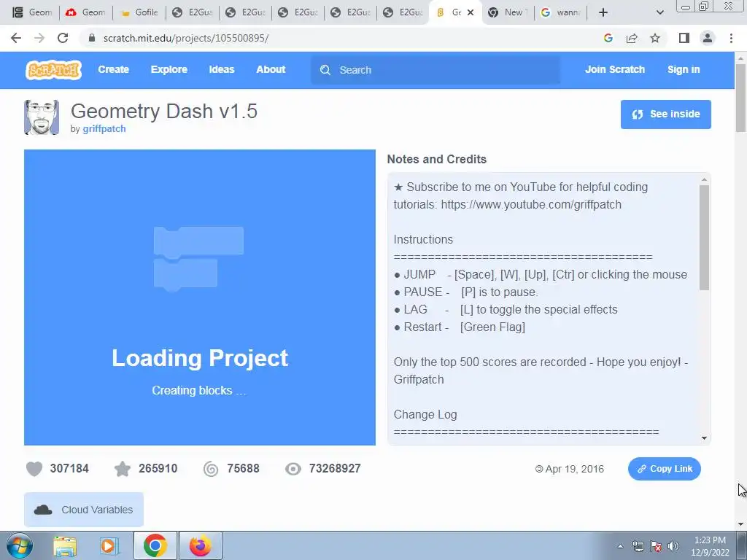Click the '73268927' views count
747x560 pixels.
click(x=334, y=469)
